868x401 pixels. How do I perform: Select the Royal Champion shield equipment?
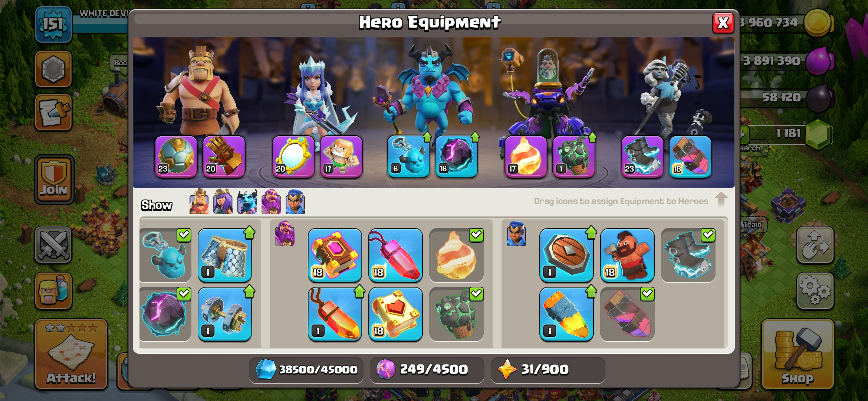566,255
